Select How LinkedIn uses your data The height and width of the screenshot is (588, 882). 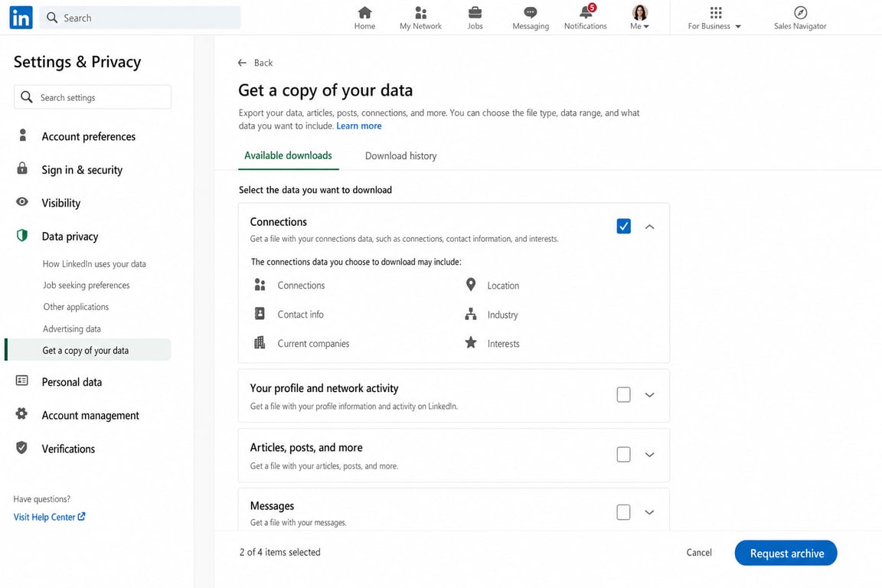(x=94, y=264)
